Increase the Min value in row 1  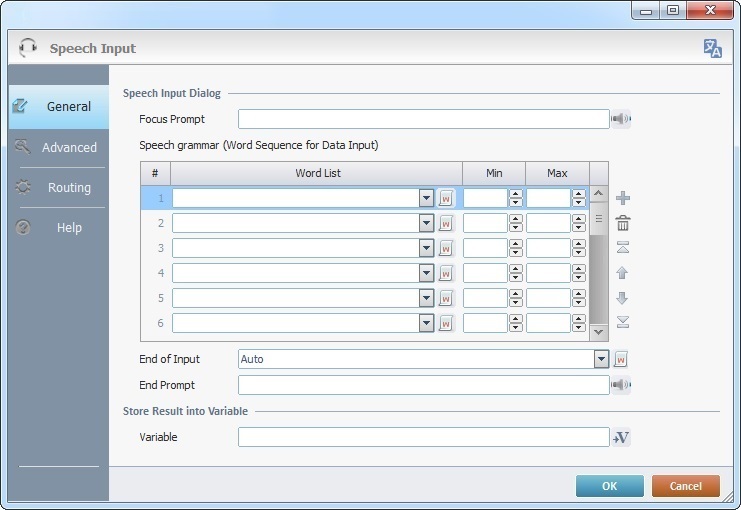pyautogui.click(x=515, y=194)
